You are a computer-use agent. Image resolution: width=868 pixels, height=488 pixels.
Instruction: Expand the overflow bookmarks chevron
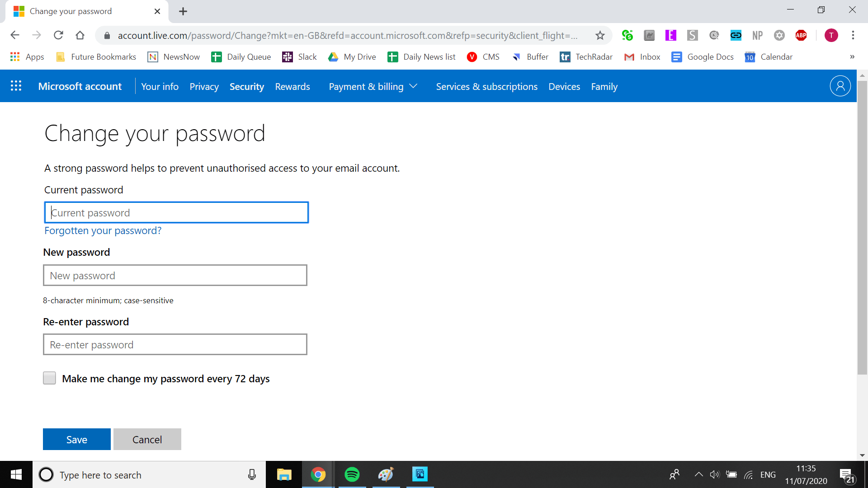tap(853, 57)
